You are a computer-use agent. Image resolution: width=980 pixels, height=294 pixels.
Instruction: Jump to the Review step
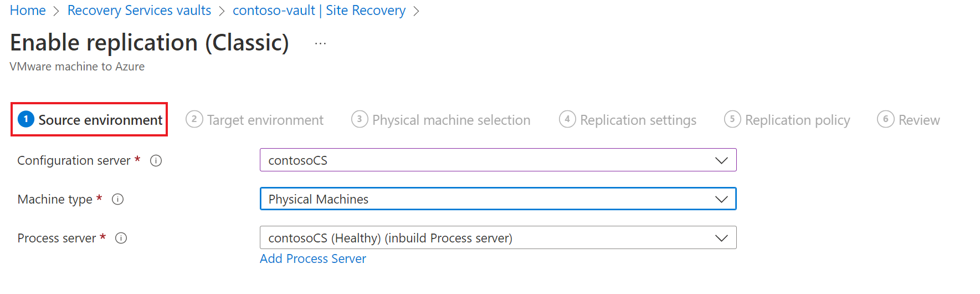coord(919,120)
